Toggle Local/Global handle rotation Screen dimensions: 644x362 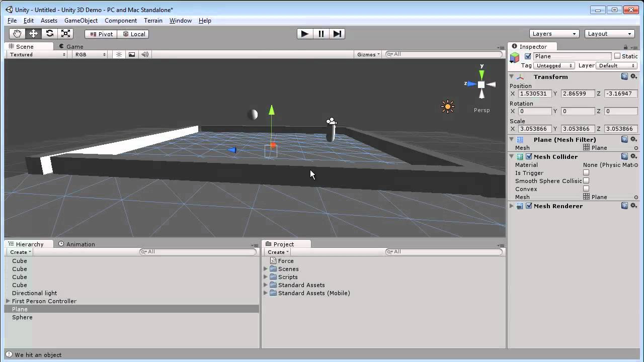coord(134,34)
